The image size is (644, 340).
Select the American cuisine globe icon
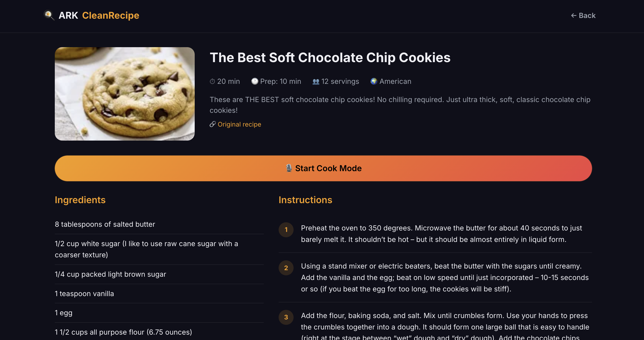pyautogui.click(x=374, y=81)
